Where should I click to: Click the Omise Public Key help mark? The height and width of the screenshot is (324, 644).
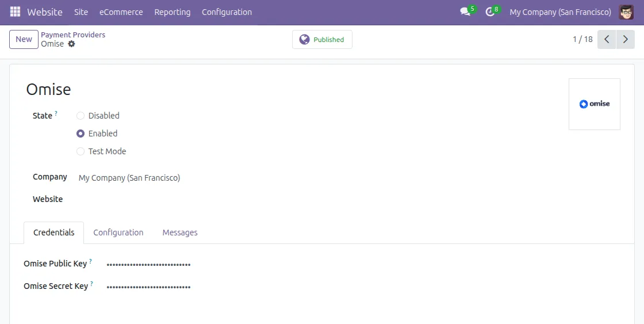[90, 261]
